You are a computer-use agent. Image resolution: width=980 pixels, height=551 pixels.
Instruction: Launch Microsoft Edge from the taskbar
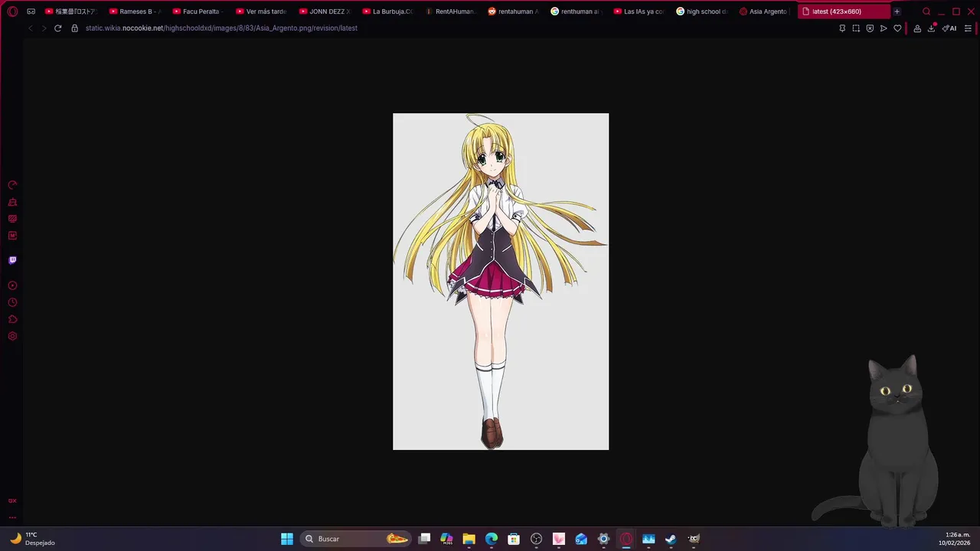coord(492,539)
